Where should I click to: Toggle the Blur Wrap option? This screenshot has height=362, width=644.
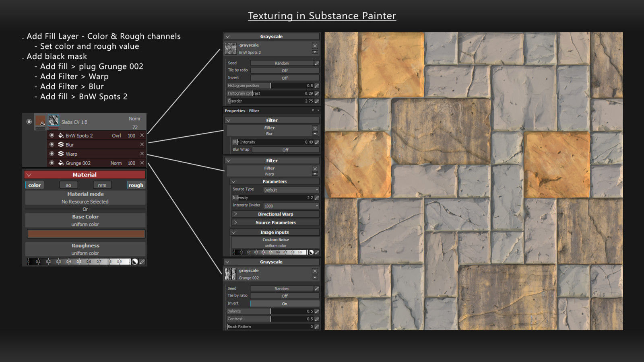[285, 150]
